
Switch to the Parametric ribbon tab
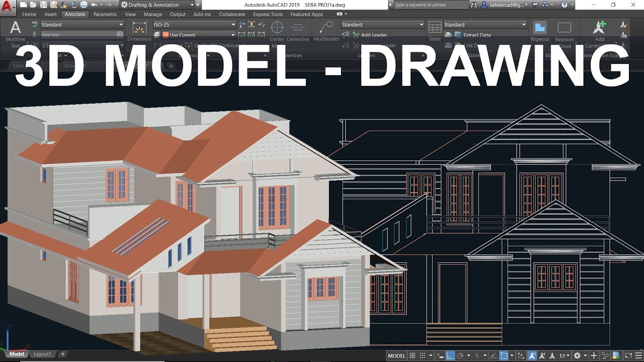(x=105, y=15)
